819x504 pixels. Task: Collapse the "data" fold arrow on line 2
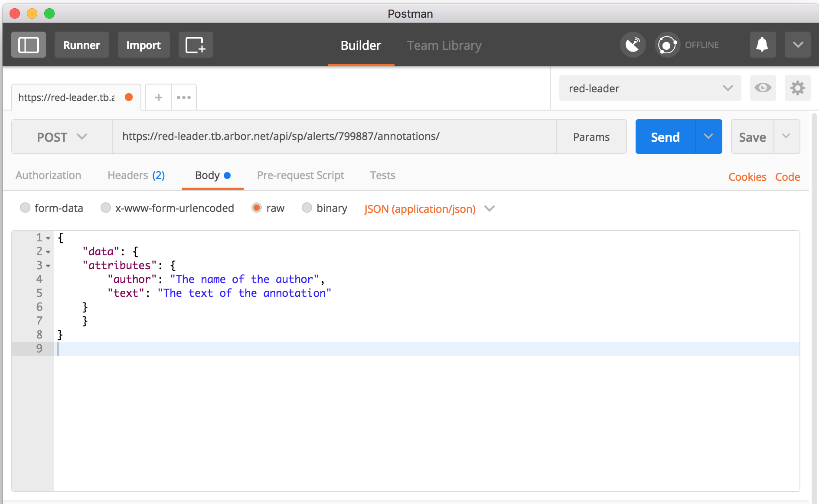48,252
